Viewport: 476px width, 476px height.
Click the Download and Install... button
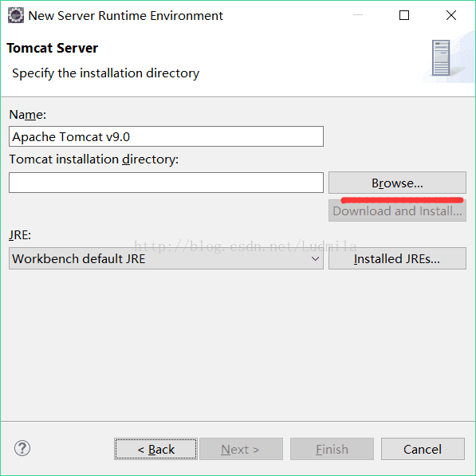click(x=397, y=210)
